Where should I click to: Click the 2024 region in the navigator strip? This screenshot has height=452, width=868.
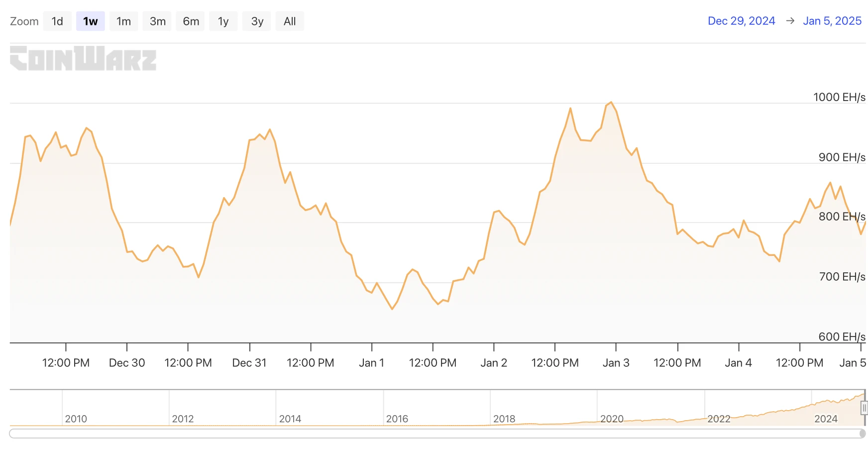826,419
